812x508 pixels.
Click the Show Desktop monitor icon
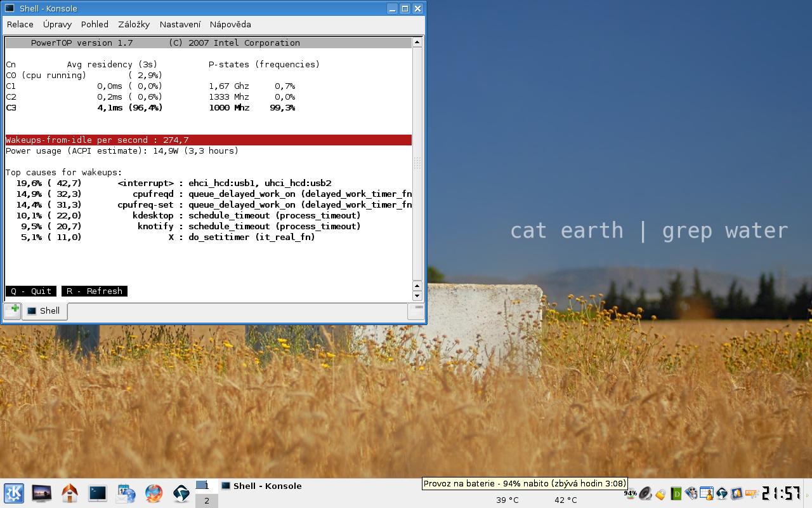click(x=41, y=493)
